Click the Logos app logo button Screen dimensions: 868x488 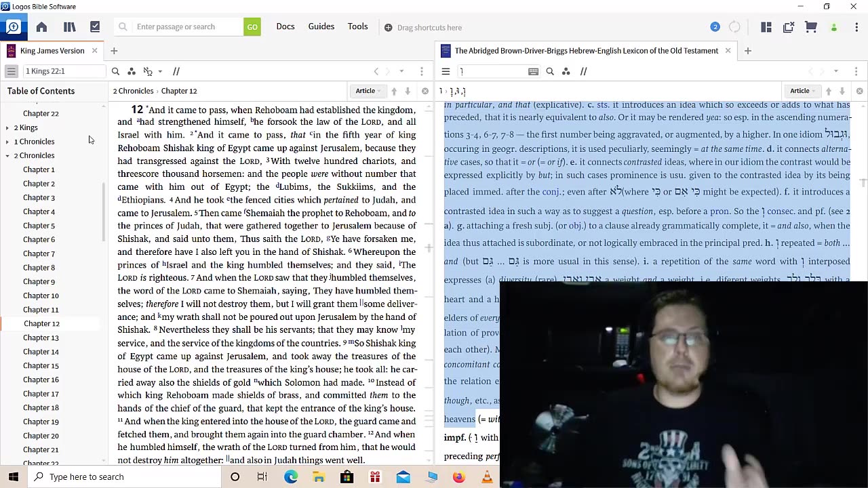click(x=13, y=27)
